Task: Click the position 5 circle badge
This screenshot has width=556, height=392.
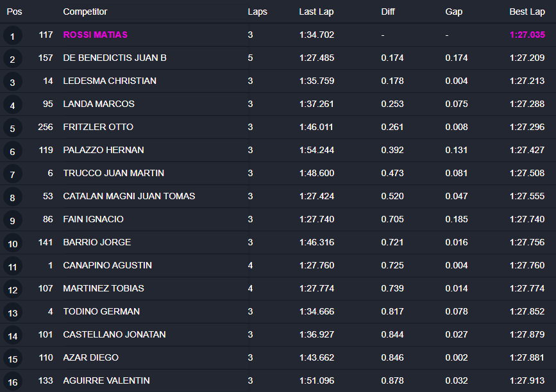Action: point(12,128)
